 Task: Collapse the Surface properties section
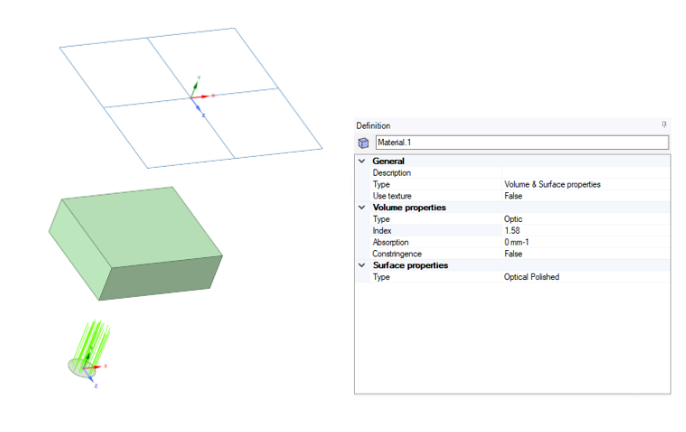point(361,265)
